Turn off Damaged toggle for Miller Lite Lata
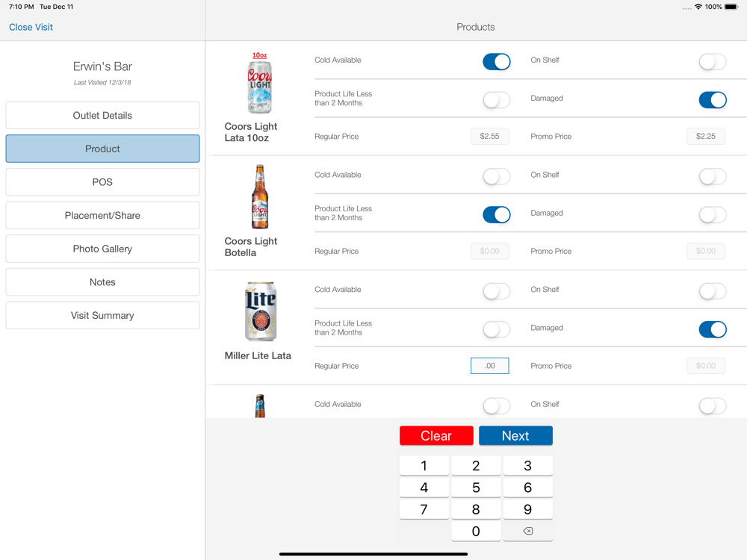The width and height of the screenshot is (747, 560). coord(712,329)
